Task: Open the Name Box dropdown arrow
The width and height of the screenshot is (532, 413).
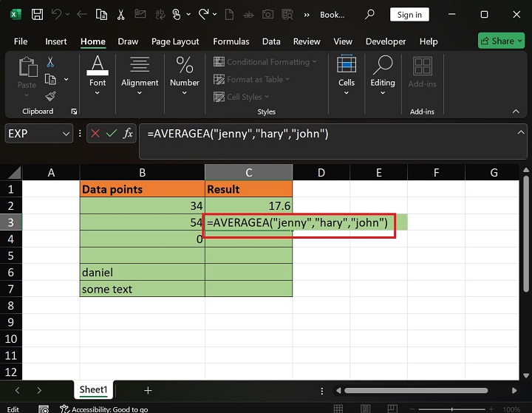Action: [65, 134]
